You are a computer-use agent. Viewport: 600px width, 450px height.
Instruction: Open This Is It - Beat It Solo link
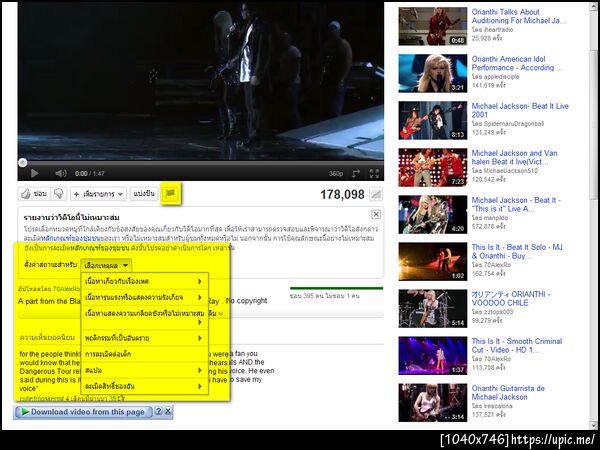(517, 251)
